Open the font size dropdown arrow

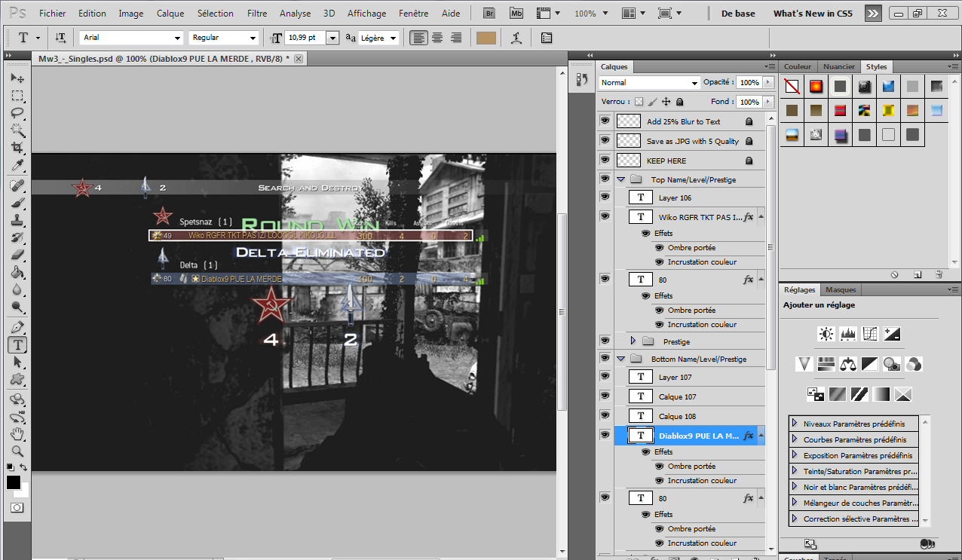click(332, 38)
